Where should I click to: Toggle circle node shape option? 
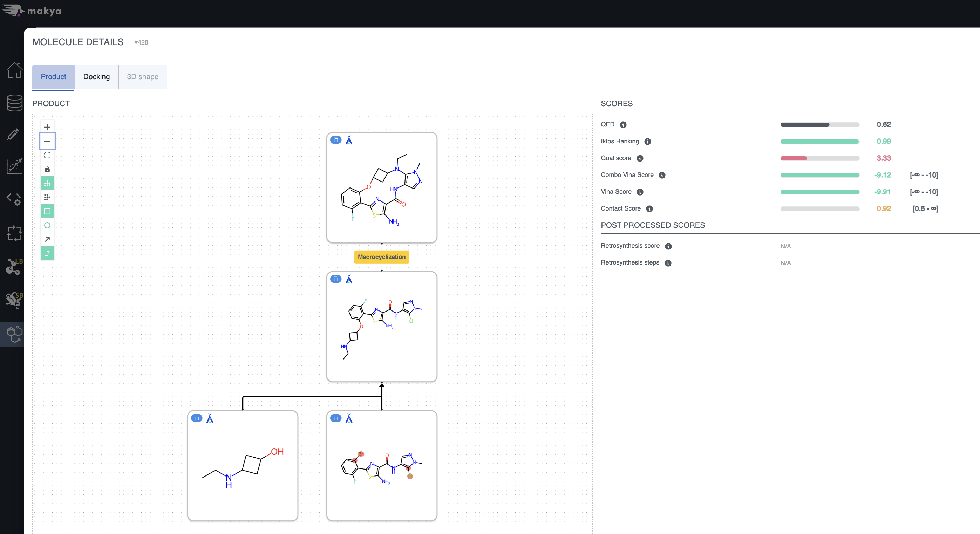coord(47,225)
